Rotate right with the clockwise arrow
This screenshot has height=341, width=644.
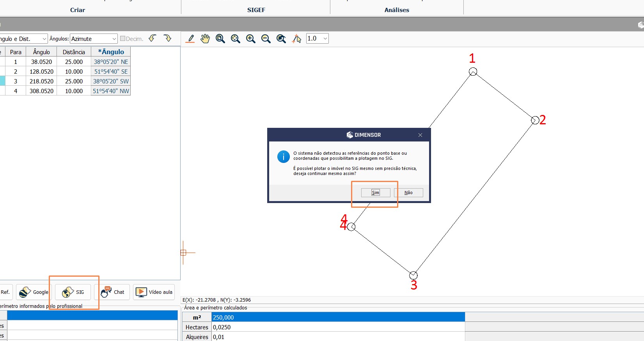tap(167, 38)
